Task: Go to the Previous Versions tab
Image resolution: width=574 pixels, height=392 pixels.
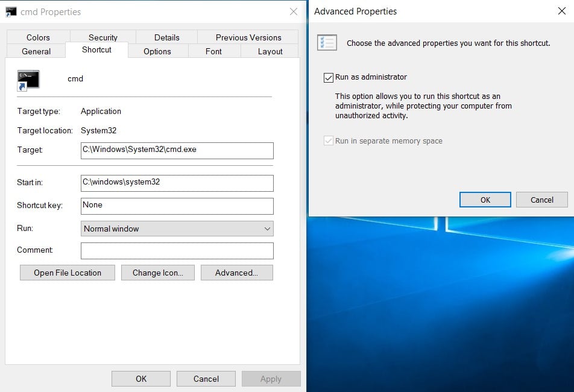Action: [248, 37]
